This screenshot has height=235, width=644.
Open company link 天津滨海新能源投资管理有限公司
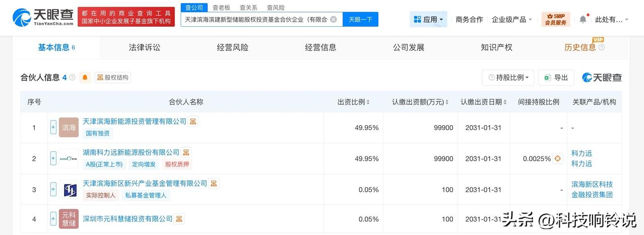[x=135, y=122]
